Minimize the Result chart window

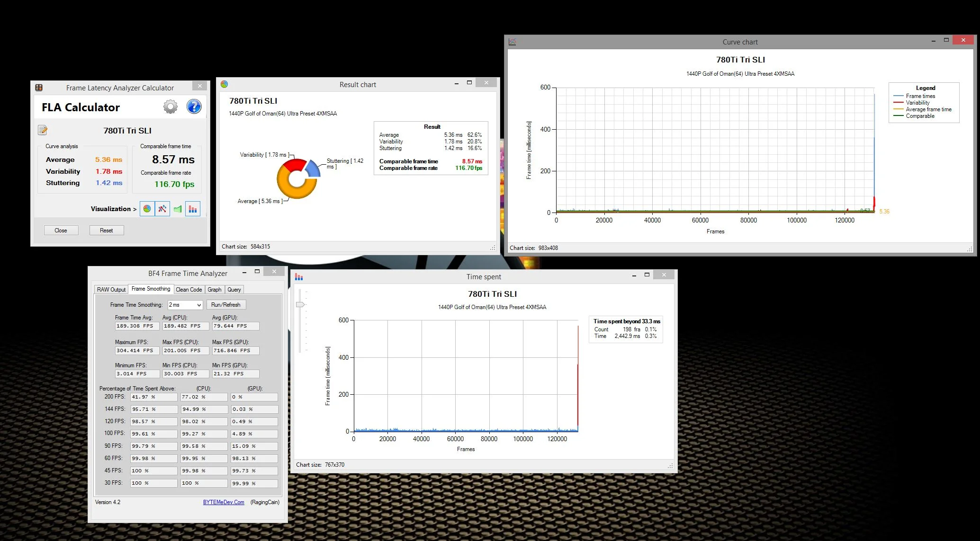457,83
